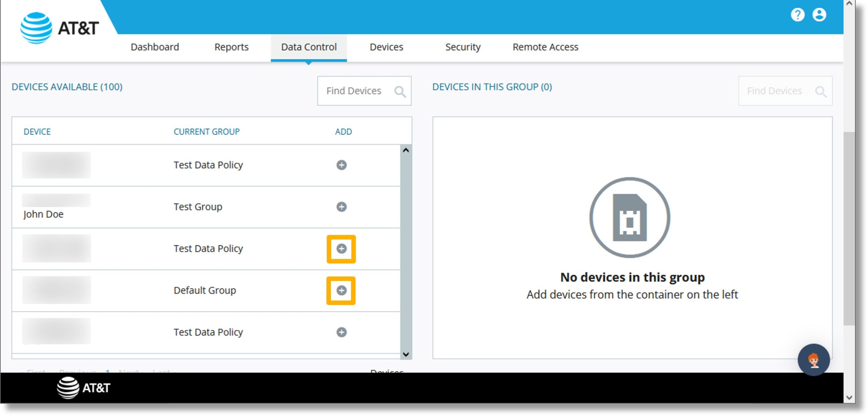Viewport: 868px width, 416px height.
Task: Click the add icon for bottom Test Data Policy row
Action: [342, 332]
